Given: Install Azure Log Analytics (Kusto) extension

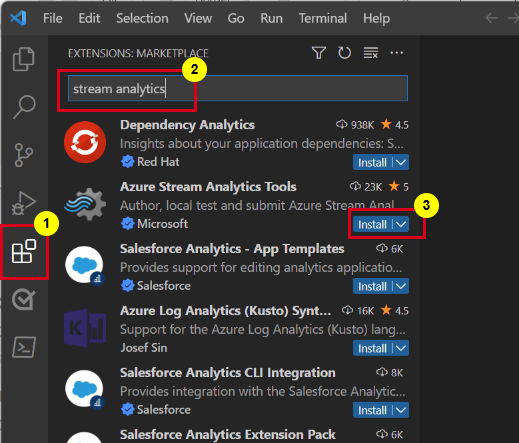Looking at the screenshot, I should pos(372,348).
